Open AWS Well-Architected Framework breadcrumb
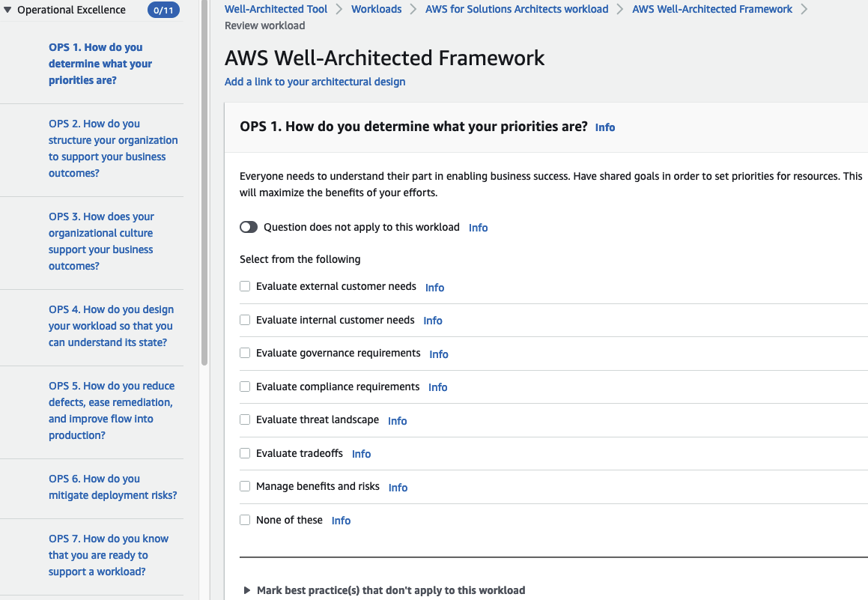868x600 pixels. coord(712,9)
